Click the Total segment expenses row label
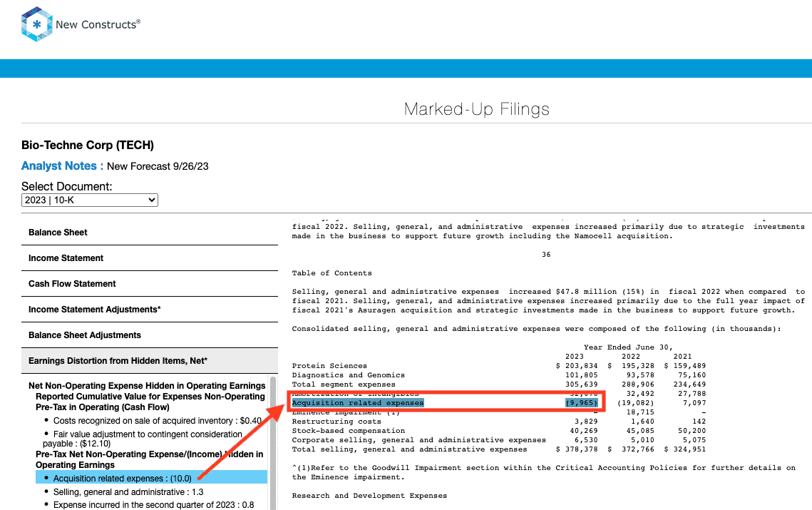Image resolution: width=812 pixels, height=510 pixels. tap(344, 384)
